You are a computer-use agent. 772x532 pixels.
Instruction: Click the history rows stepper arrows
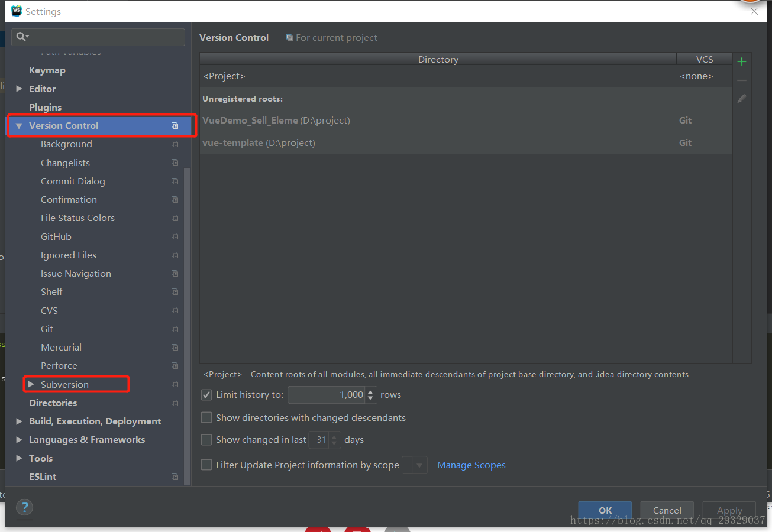coord(371,395)
